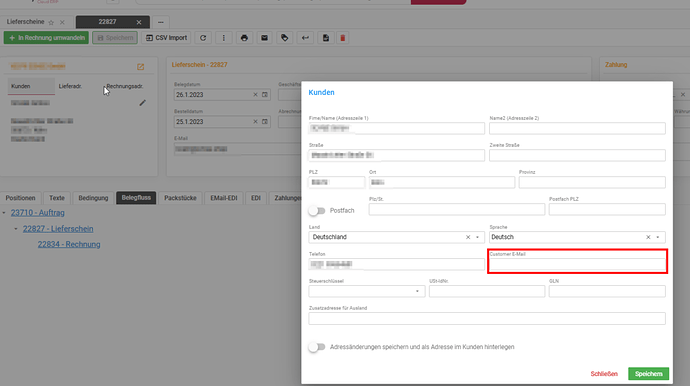
Task: Click the document file icon
Action: tap(326, 38)
